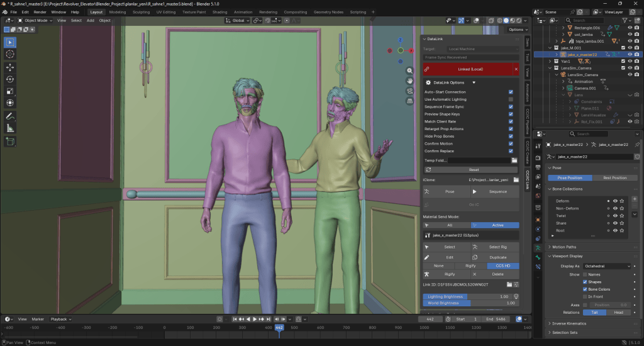Expand the Motion Paths panel
The width and height of the screenshot is (644, 346).
[563, 247]
